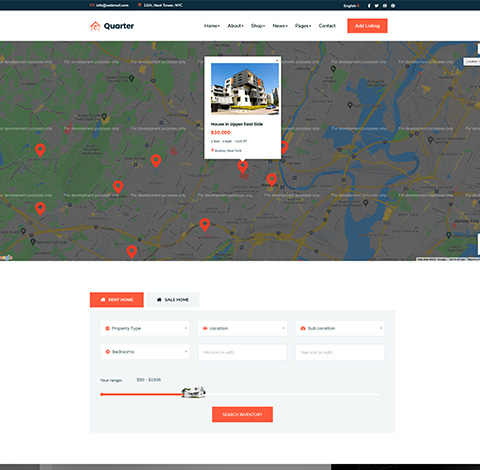Click the leftmost upper map pin marker

click(x=40, y=150)
